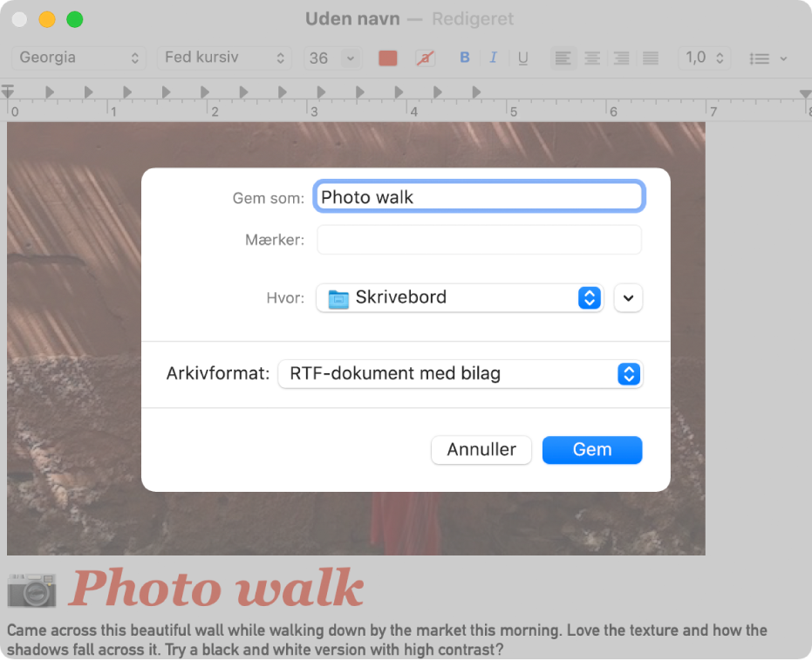The height and width of the screenshot is (661, 812).
Task: Click the first tab stop on ruler
Action: tap(50, 92)
